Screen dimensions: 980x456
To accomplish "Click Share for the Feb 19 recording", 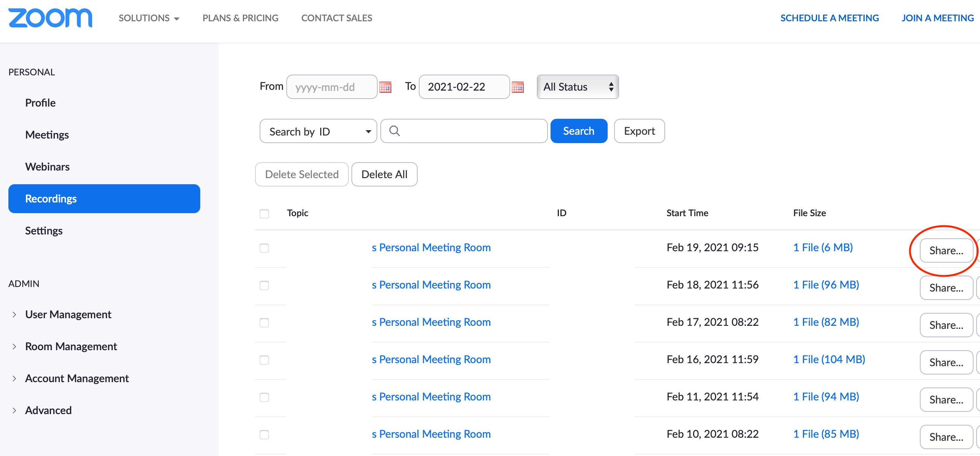I will [x=946, y=250].
